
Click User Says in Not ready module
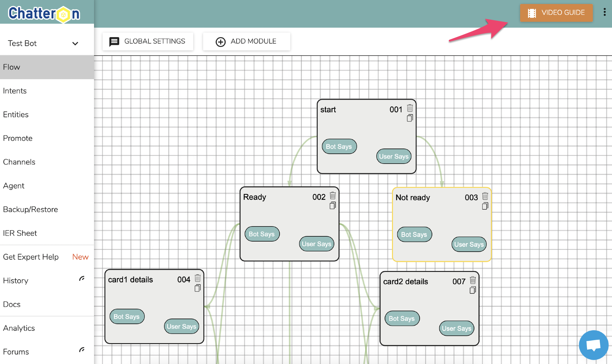click(469, 244)
